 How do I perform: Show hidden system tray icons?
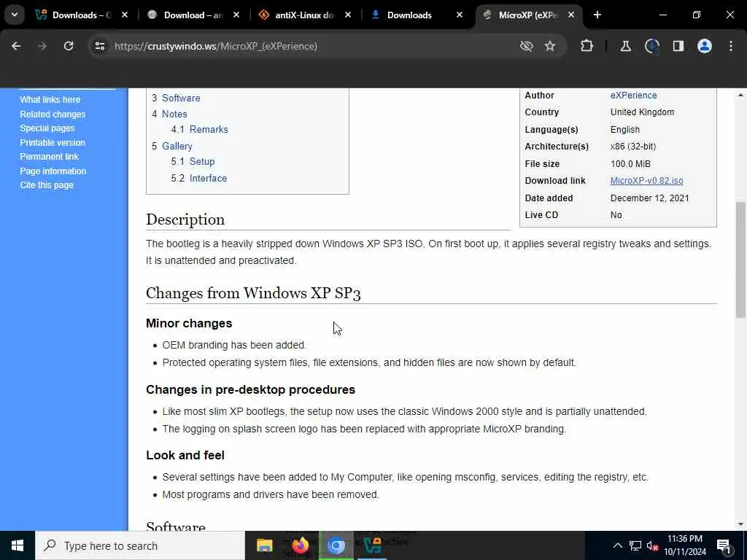click(617, 545)
